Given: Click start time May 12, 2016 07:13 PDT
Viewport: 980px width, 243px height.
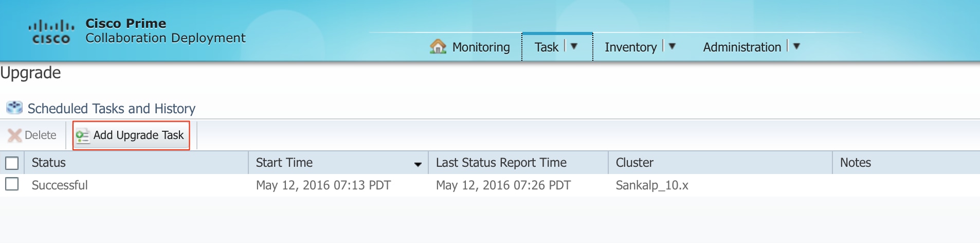Looking at the screenshot, I should [323, 185].
